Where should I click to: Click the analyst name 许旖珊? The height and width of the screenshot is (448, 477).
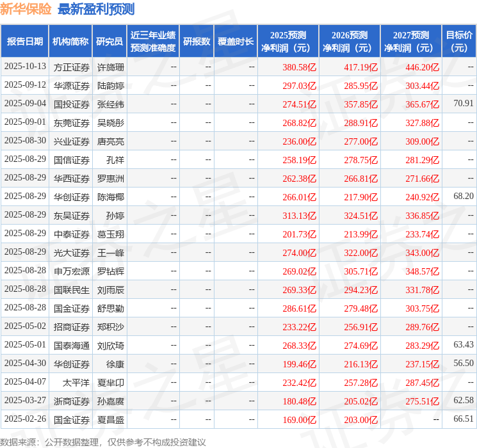pyautogui.click(x=110, y=67)
